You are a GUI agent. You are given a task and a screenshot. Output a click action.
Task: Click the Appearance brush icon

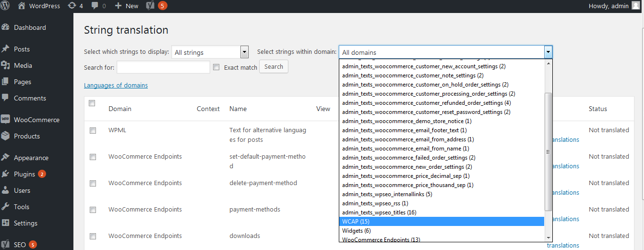coord(6,158)
